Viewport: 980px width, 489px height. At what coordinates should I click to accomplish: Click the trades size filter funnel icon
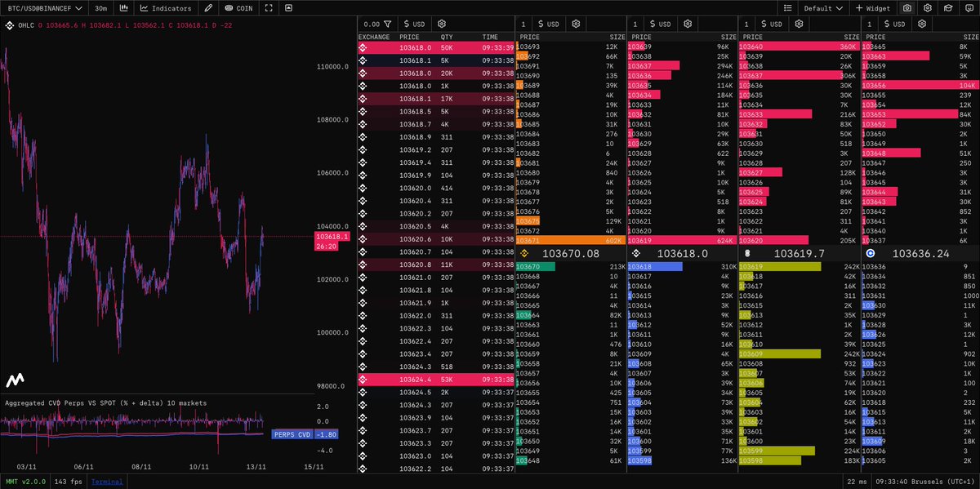coord(387,24)
